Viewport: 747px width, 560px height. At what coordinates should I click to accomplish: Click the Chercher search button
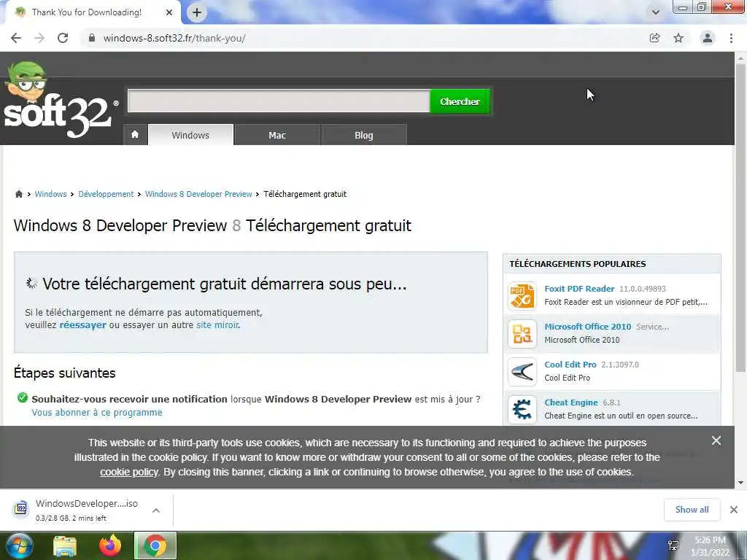pyautogui.click(x=460, y=101)
